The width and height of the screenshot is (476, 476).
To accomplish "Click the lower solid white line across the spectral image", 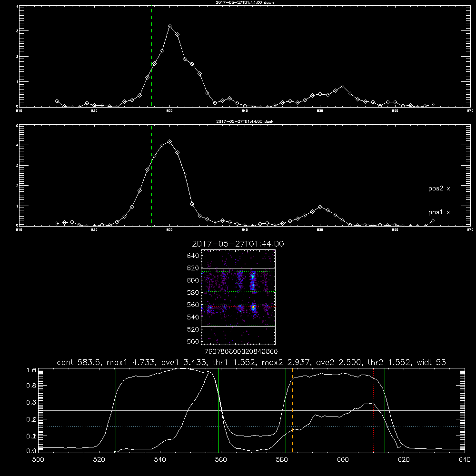I will tap(238, 326).
